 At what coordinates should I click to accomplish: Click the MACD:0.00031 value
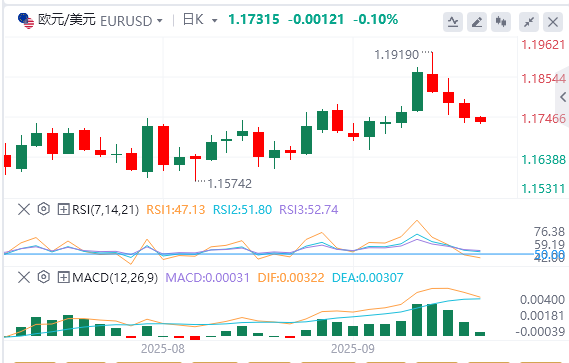pos(208,278)
